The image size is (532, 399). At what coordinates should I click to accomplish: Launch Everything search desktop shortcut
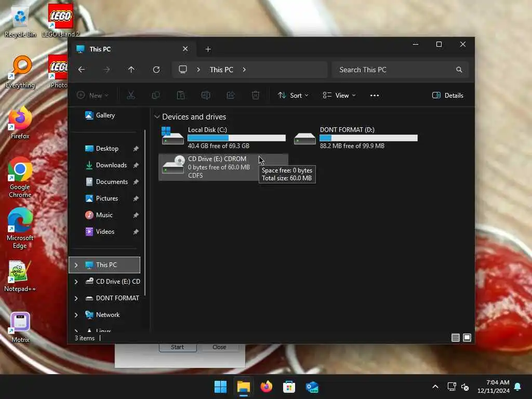point(20,72)
